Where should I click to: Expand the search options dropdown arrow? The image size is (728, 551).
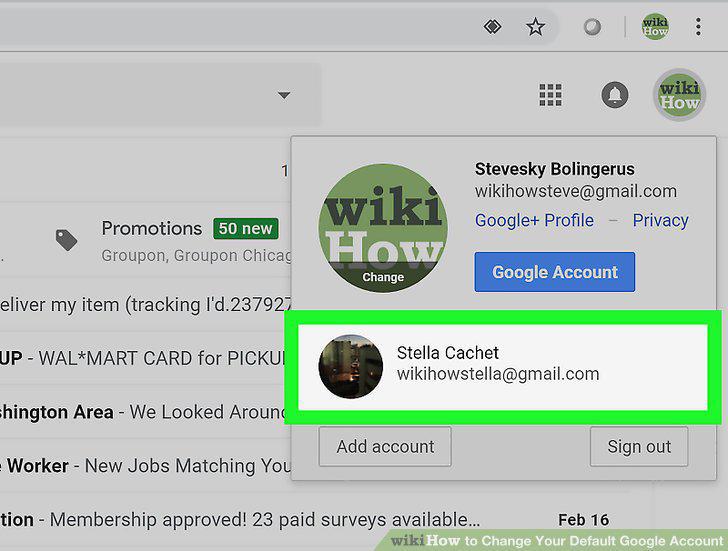click(x=284, y=95)
